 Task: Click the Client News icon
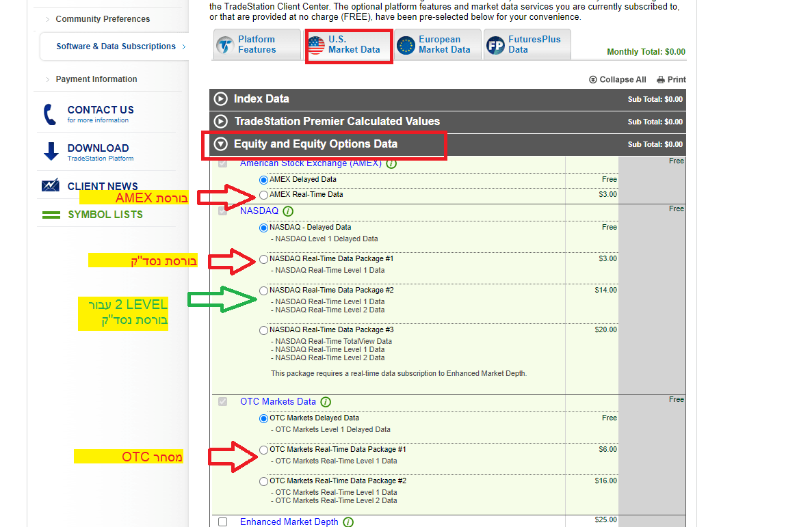coord(51,186)
